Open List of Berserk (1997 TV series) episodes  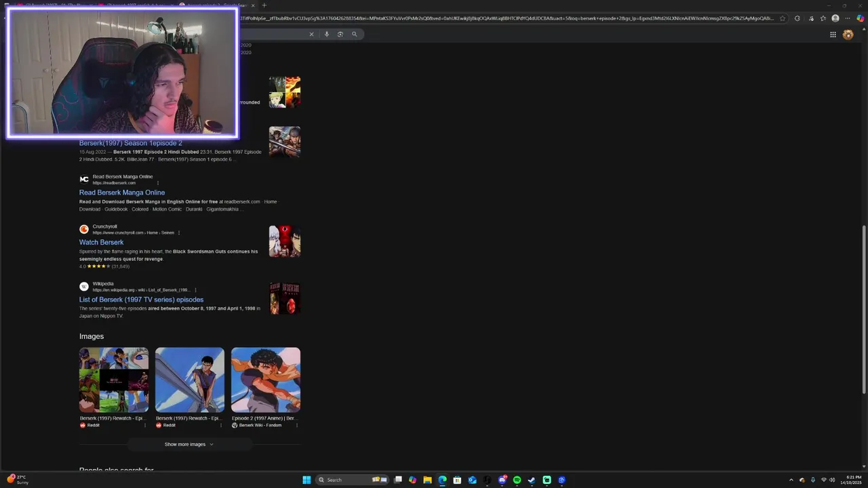141,300
